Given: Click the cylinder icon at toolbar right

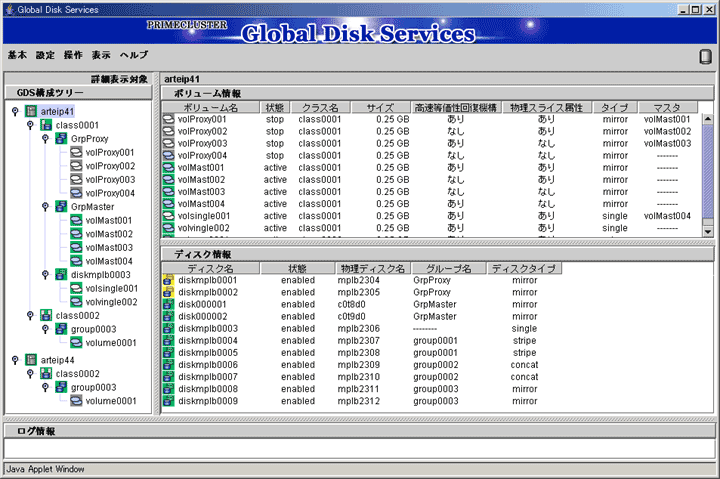Looking at the screenshot, I should pos(705,57).
